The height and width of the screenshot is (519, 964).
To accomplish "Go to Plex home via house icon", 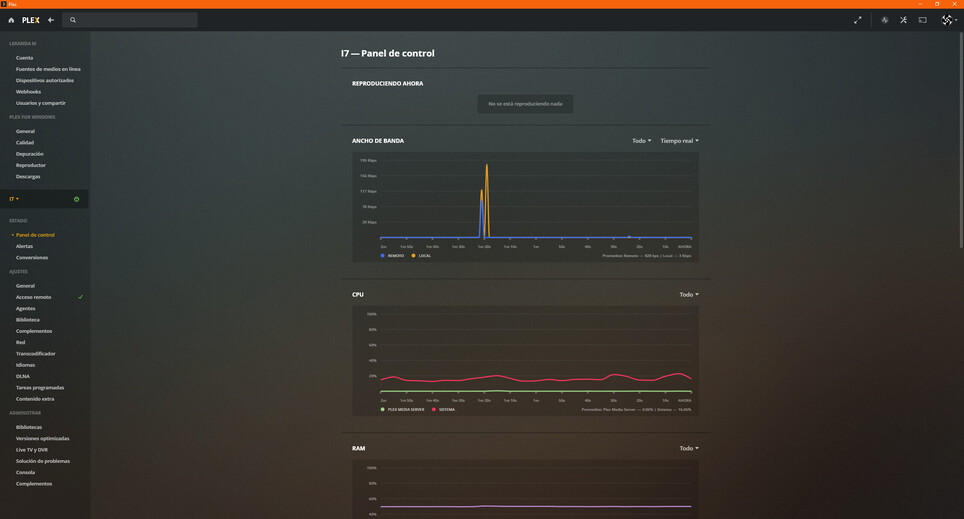I will tap(11, 20).
